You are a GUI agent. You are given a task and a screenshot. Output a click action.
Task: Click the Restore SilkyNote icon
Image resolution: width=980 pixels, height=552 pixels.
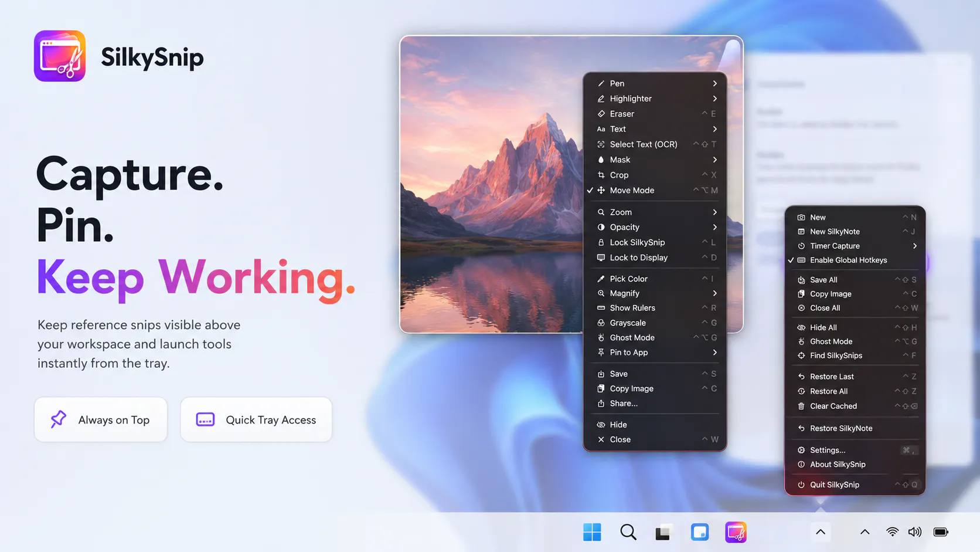[801, 428]
